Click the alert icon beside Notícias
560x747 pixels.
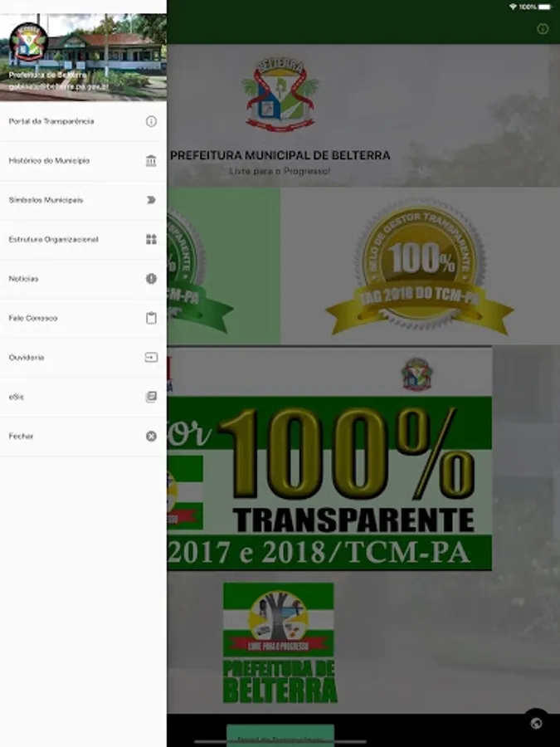[151, 279]
